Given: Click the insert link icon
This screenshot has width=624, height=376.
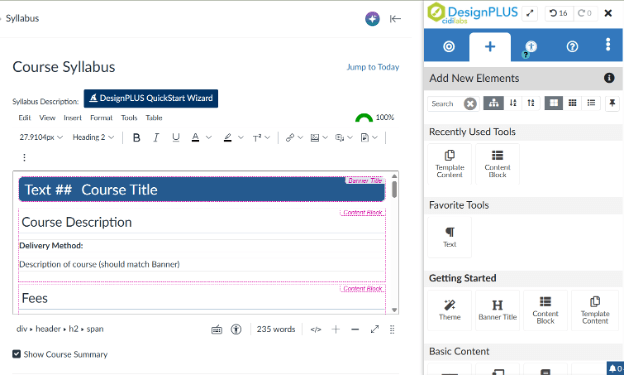Looking at the screenshot, I should click(x=290, y=138).
